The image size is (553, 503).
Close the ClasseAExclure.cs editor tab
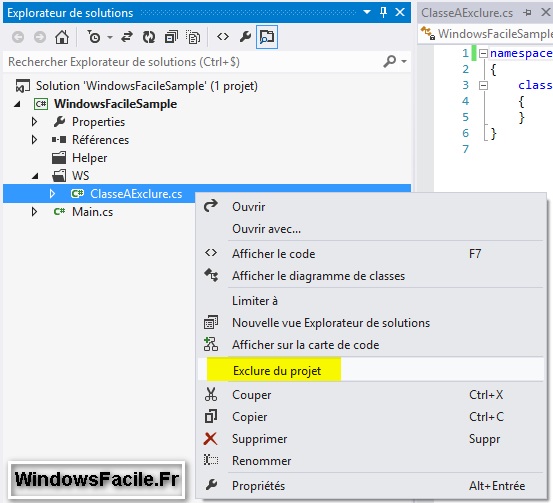[x=546, y=12]
